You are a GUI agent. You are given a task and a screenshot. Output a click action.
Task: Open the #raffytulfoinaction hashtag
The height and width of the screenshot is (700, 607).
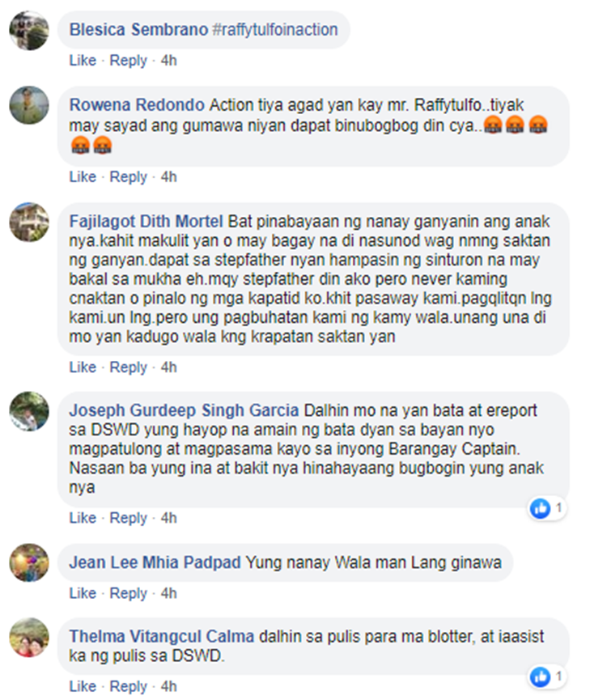point(275,29)
